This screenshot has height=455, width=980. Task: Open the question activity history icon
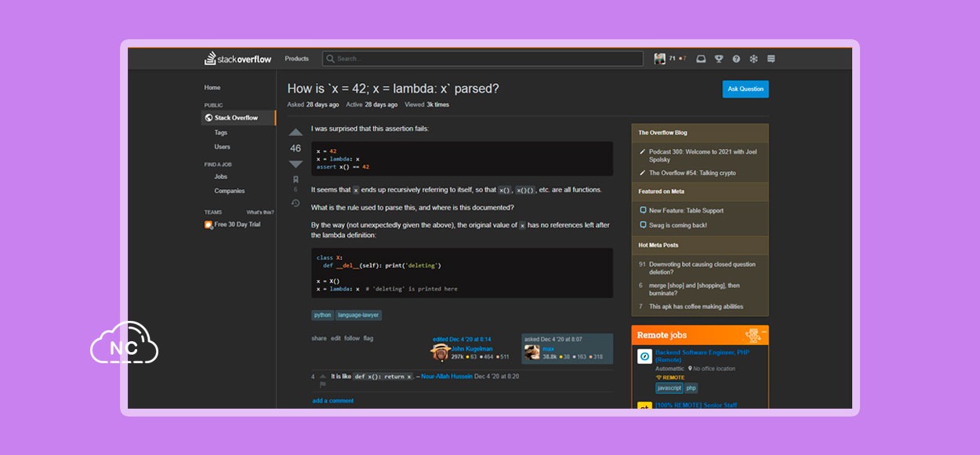296,203
